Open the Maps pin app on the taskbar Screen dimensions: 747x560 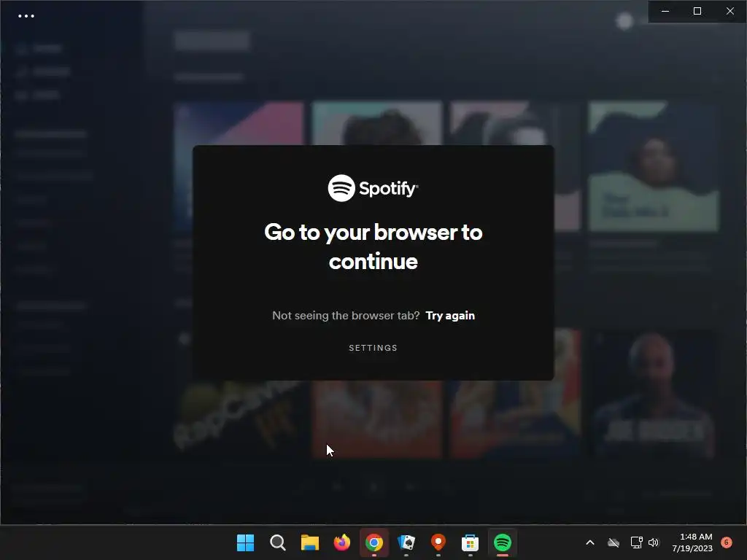[x=438, y=542]
